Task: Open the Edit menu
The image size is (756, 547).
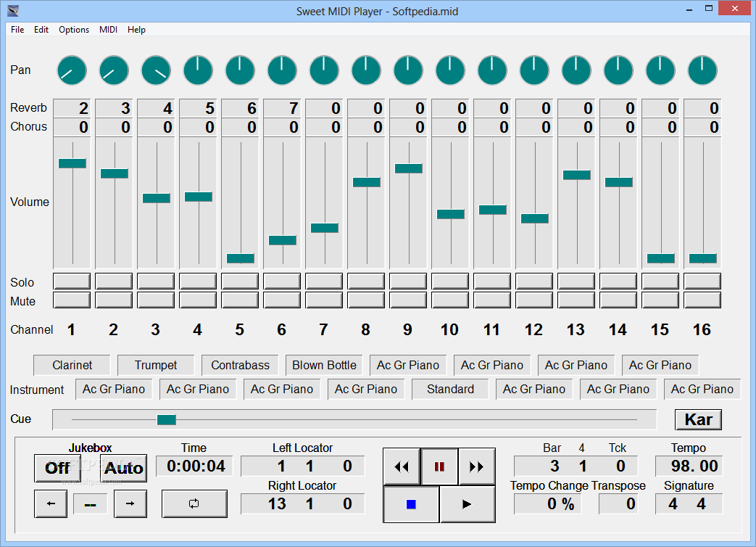Action: 41,30
